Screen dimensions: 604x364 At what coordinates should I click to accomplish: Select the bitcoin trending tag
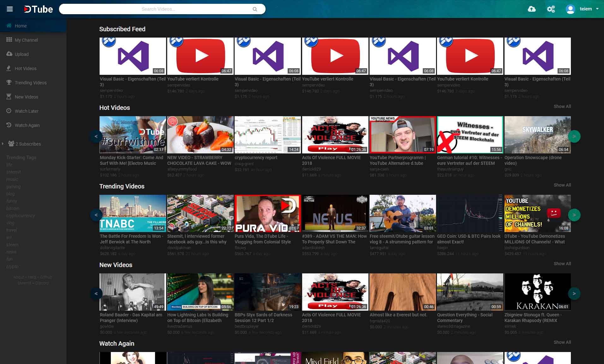point(13,208)
